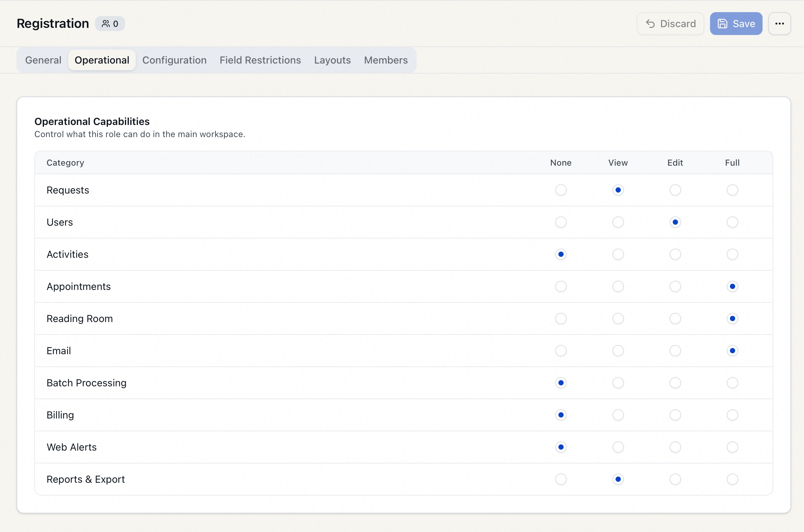
Task: Switch to the Members tab
Action: (386, 60)
